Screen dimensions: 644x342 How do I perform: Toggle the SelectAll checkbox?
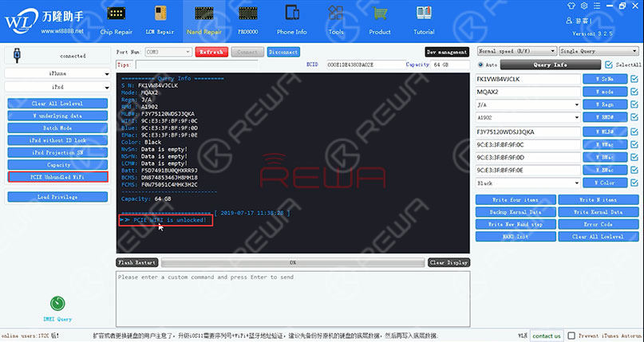pyautogui.click(x=609, y=65)
